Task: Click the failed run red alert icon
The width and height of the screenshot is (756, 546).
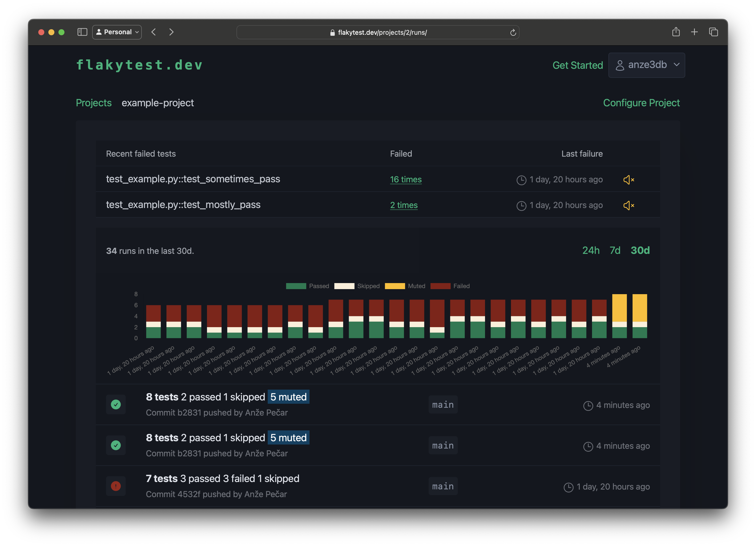Action: pos(116,486)
